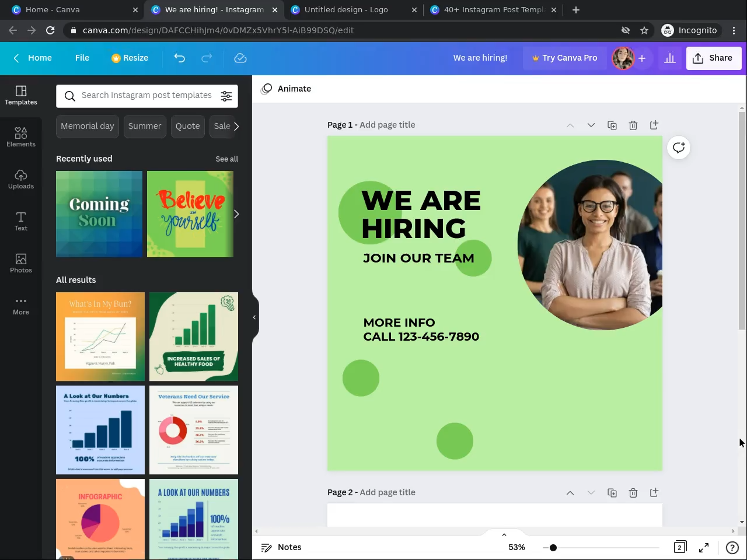Viewport: 747px width, 560px height.
Task: Select Veterans Need Our Service template
Action: pyautogui.click(x=194, y=430)
